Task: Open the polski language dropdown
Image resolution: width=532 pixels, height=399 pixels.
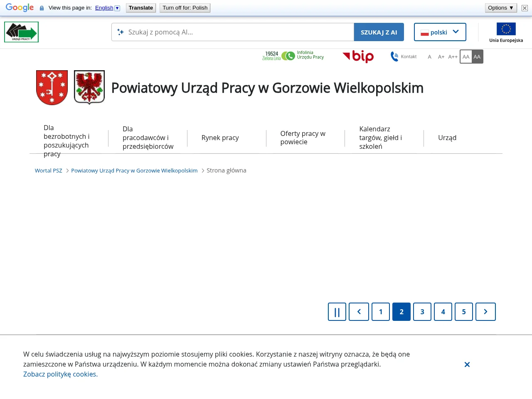Action: pyautogui.click(x=440, y=32)
